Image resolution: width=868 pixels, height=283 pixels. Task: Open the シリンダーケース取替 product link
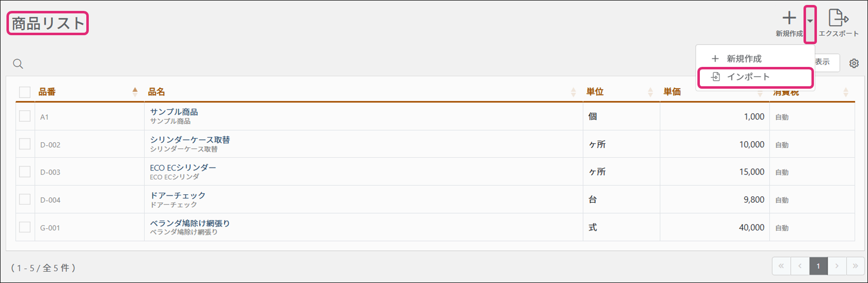click(190, 140)
